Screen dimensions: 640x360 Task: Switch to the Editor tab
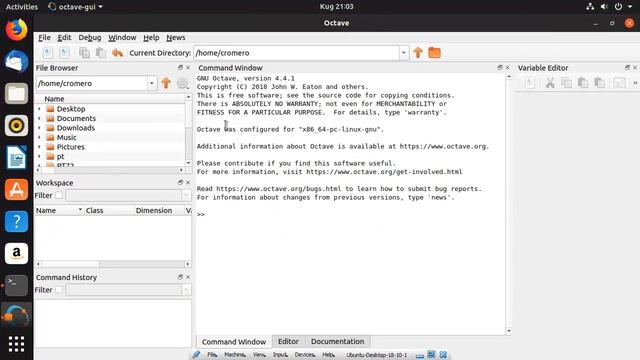(288, 341)
